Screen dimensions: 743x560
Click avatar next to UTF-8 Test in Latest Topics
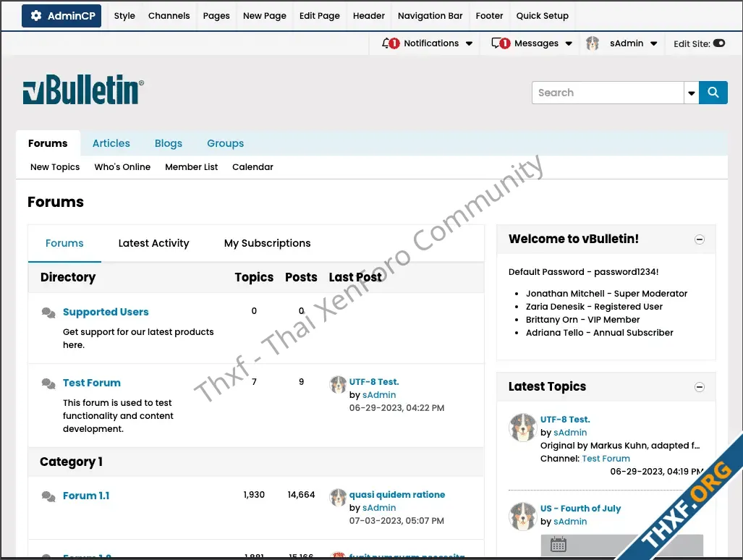(522, 427)
